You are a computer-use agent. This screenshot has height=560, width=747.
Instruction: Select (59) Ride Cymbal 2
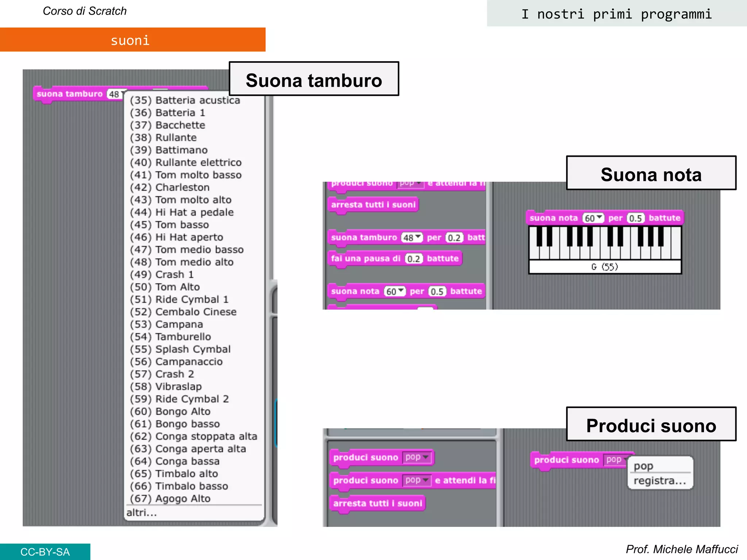179,399
